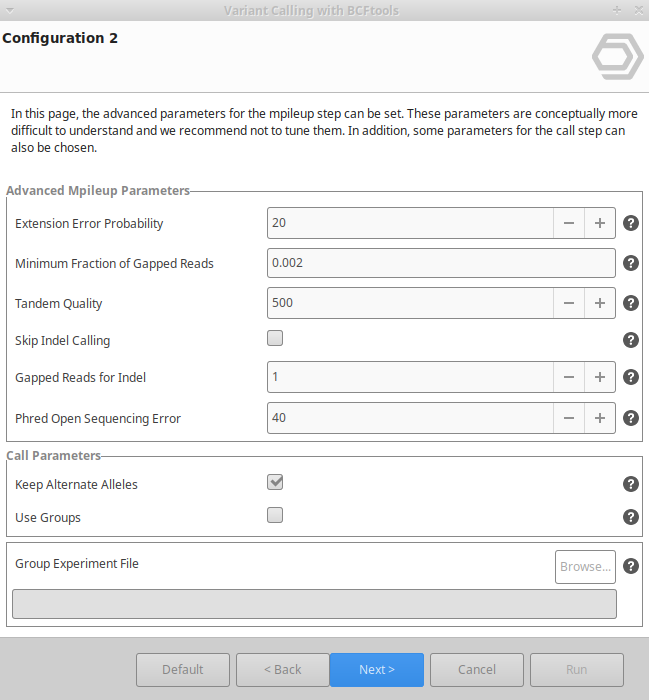Viewport: 649px width, 700px height.
Task: Open help for Minimum Fraction of Gapped Reads
Action: tap(631, 263)
